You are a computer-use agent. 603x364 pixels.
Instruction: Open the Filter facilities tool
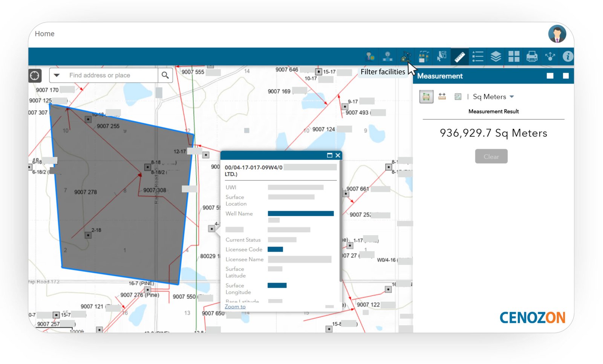[x=406, y=57]
